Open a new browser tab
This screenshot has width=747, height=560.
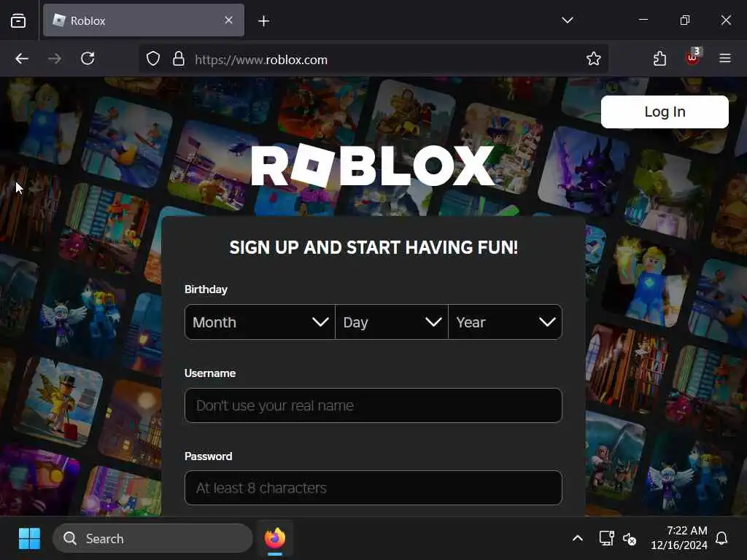263,21
